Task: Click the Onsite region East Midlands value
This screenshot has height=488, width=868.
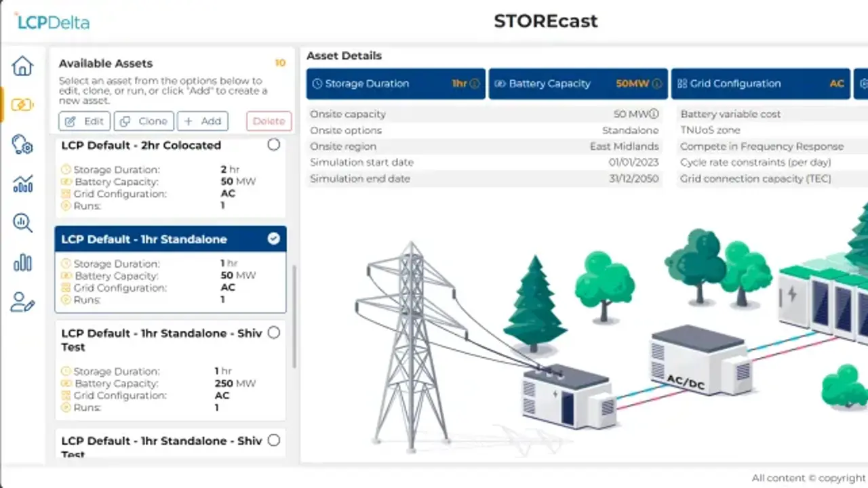Action: pyautogui.click(x=624, y=146)
